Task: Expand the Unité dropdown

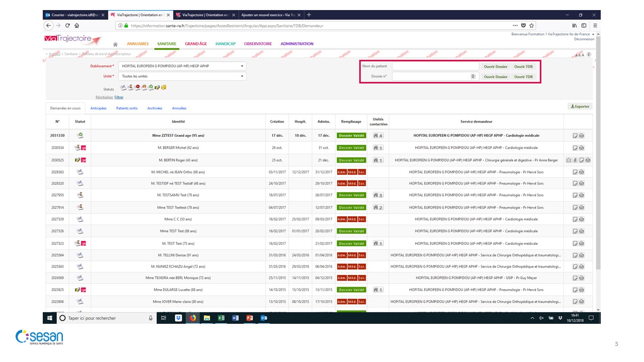Action: [x=242, y=76]
